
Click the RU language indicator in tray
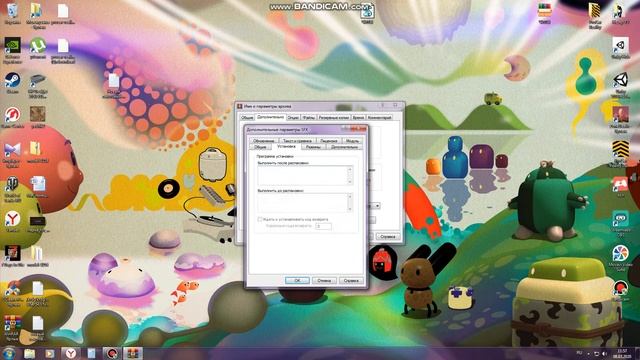point(579,353)
